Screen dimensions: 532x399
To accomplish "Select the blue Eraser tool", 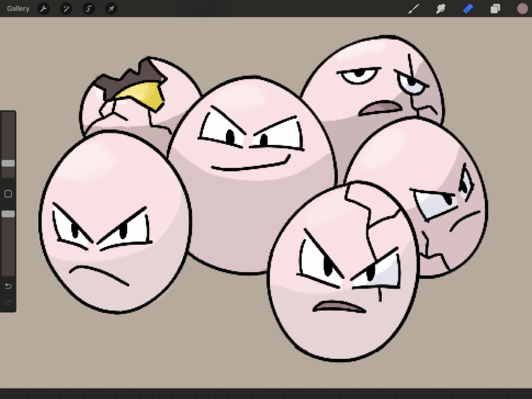I will coord(468,8).
